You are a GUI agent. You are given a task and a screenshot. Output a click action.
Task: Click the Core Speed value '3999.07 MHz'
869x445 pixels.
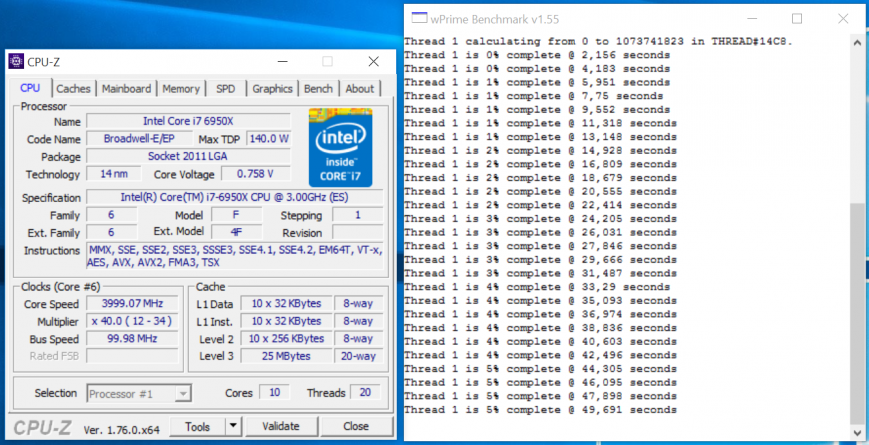tap(132, 304)
